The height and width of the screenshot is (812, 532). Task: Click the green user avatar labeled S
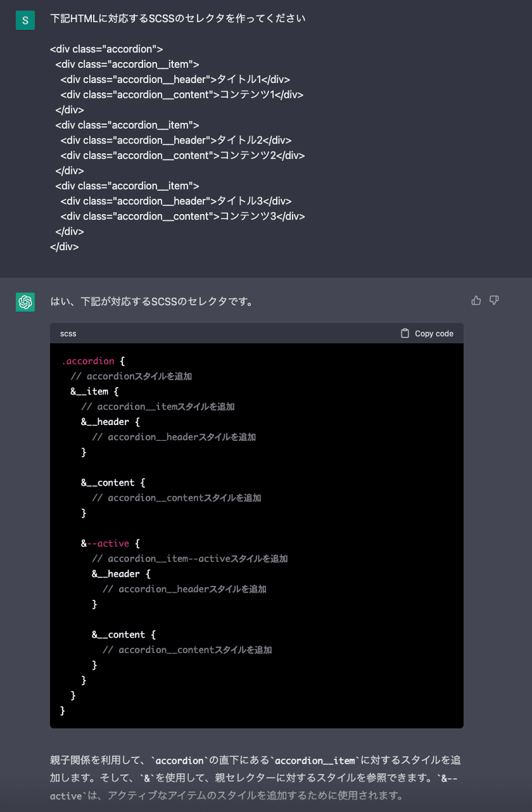click(25, 21)
